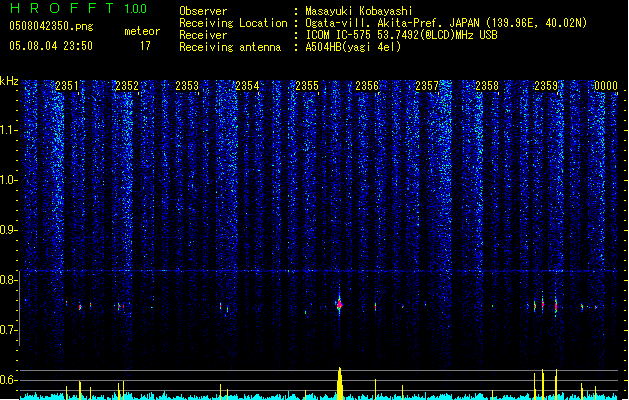
Task: Select the 2359 time marker
Action: 546,86
